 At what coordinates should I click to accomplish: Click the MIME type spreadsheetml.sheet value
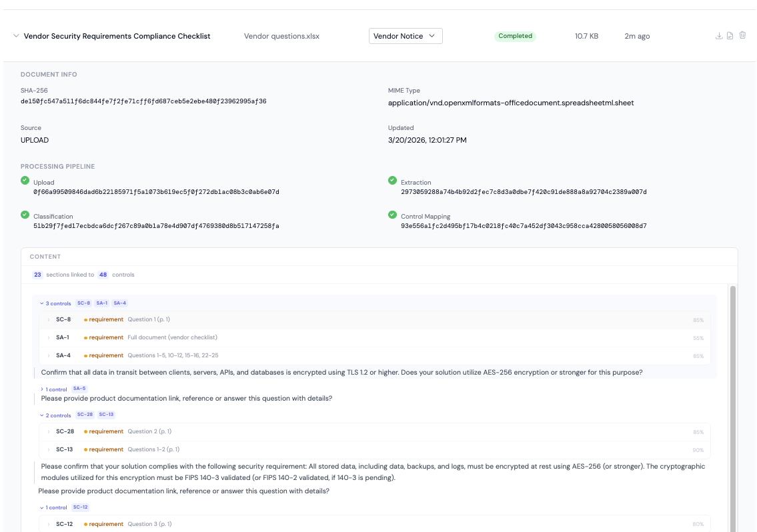(x=511, y=103)
